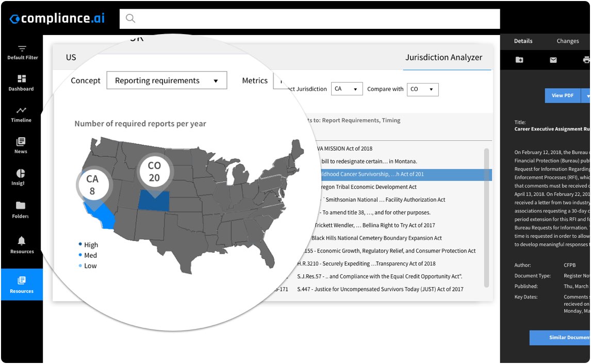Switch to the Changes tab
591x364 pixels.
pos(568,41)
